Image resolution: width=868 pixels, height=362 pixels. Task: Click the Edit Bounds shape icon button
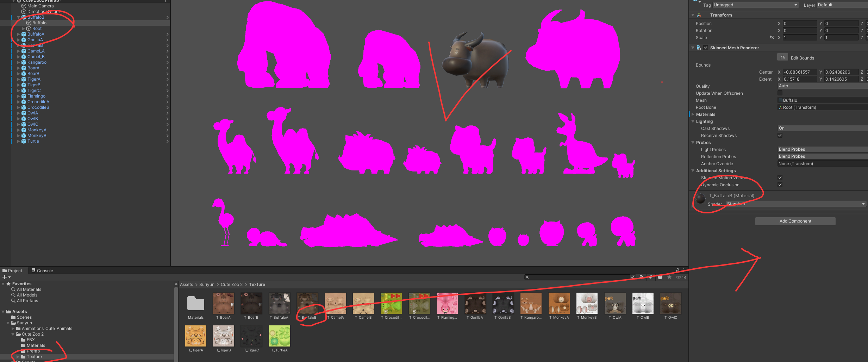coord(782,57)
